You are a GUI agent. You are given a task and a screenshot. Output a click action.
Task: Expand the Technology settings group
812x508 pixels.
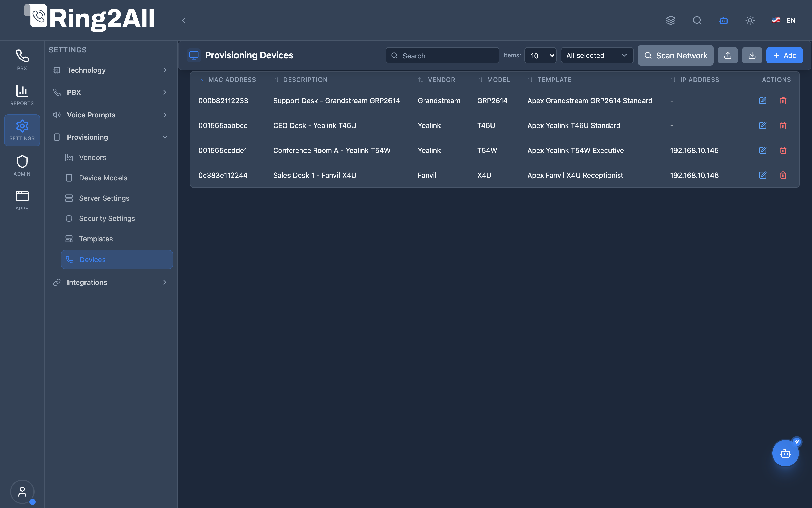(x=110, y=70)
